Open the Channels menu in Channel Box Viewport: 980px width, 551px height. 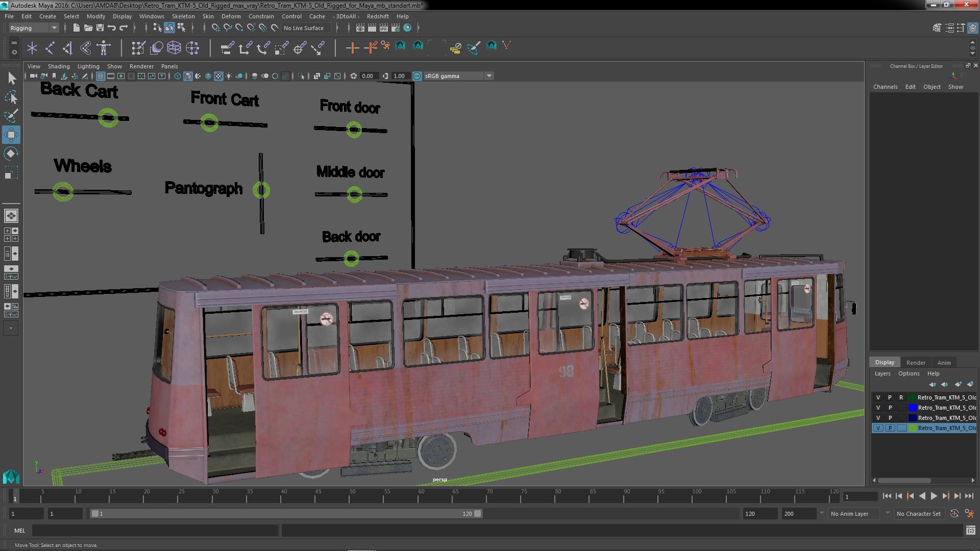tap(885, 87)
